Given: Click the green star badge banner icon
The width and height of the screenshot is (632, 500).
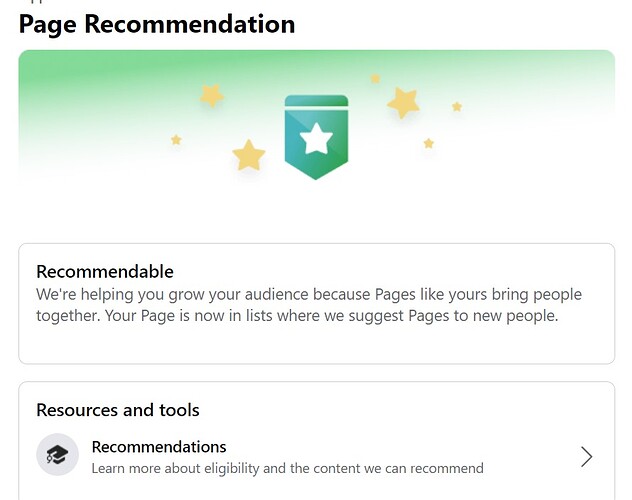Looking at the screenshot, I should [316, 137].
